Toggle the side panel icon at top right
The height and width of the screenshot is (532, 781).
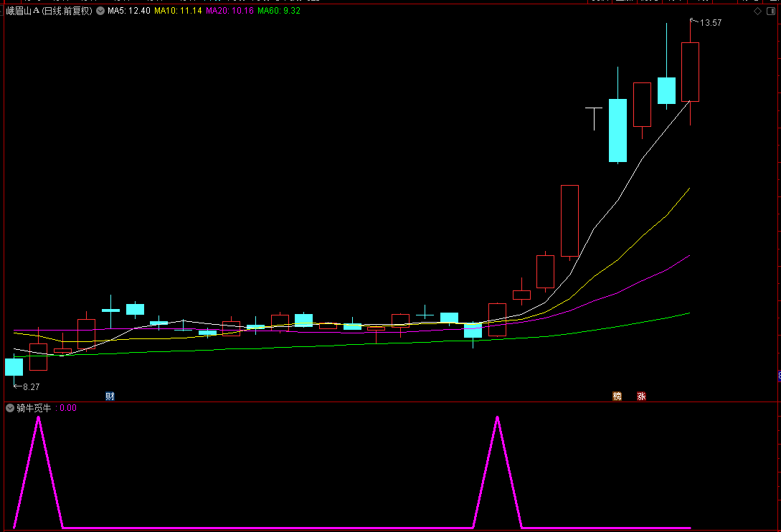(771, 11)
